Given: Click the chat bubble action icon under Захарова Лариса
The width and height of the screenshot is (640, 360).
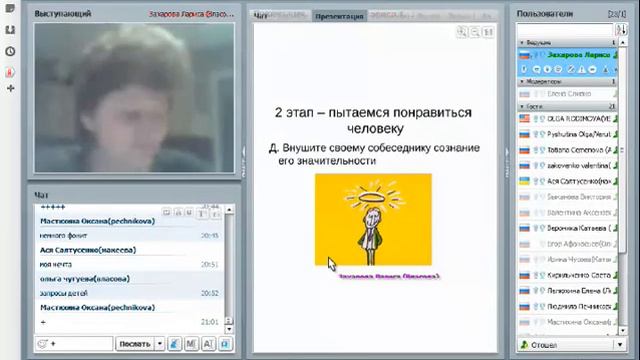Looking at the screenshot, I should pyautogui.click(x=536, y=69).
